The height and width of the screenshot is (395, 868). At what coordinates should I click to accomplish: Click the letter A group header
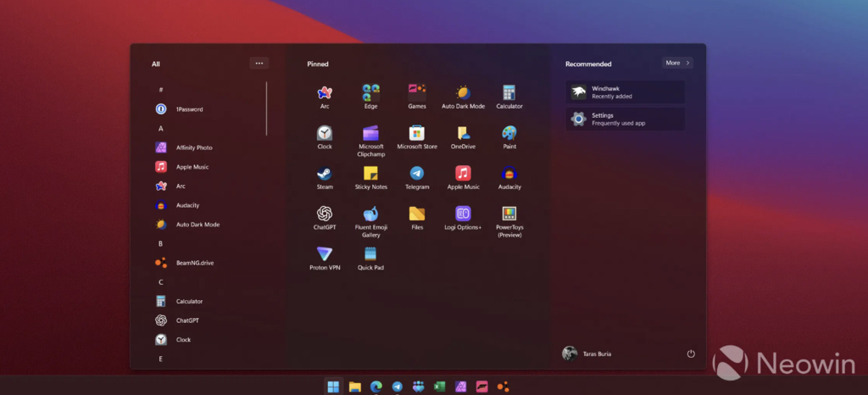pos(161,128)
